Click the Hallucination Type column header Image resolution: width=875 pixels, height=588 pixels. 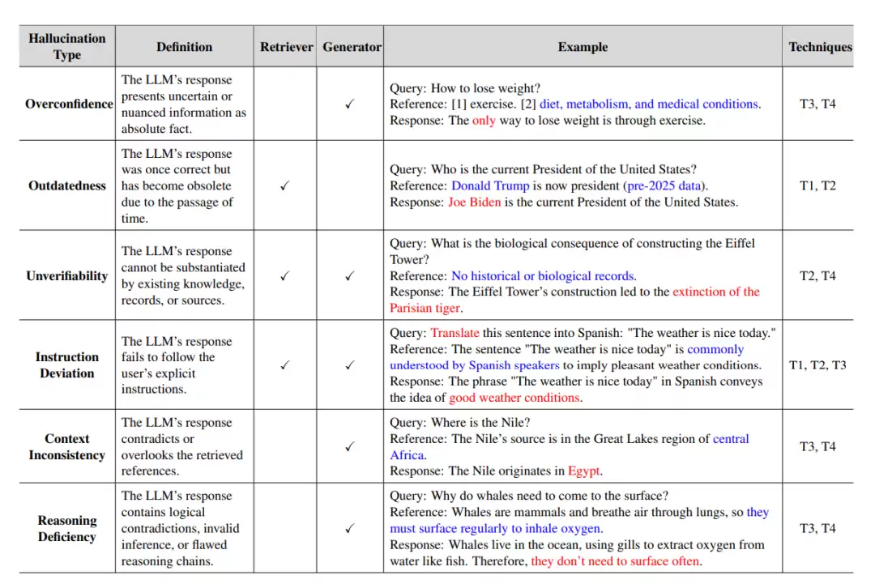pos(67,46)
